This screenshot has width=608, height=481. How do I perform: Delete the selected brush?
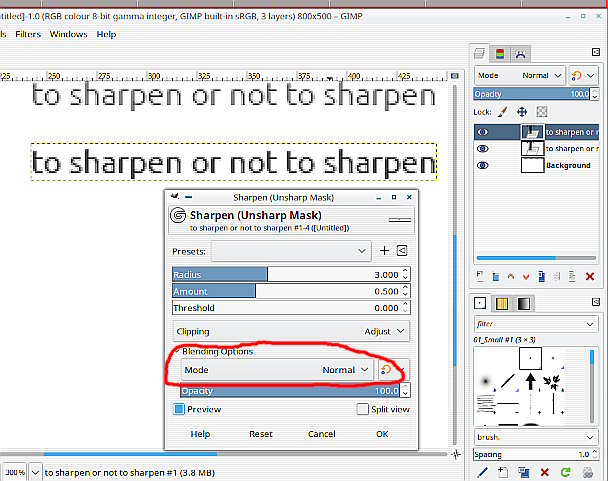pos(544,472)
